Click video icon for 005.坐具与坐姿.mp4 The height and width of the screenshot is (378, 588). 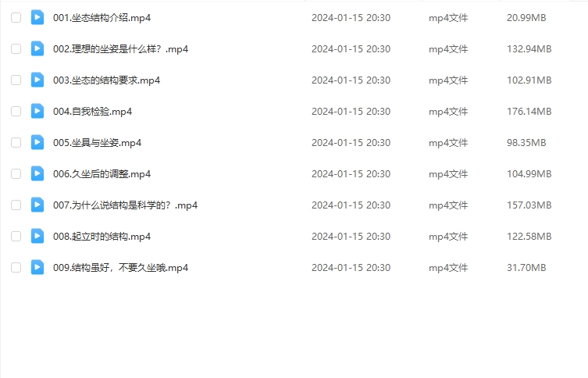coord(37,142)
